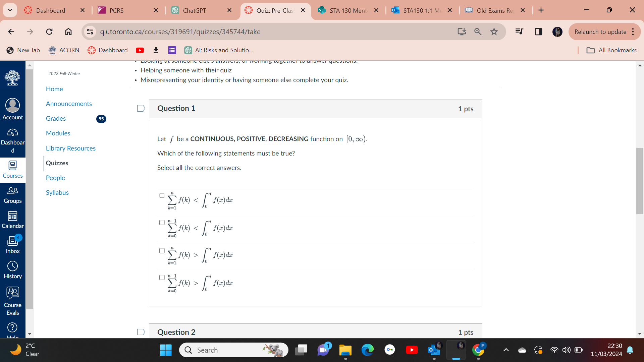
Task: Expand hidden icons in the system tray
Action: [x=506, y=350]
